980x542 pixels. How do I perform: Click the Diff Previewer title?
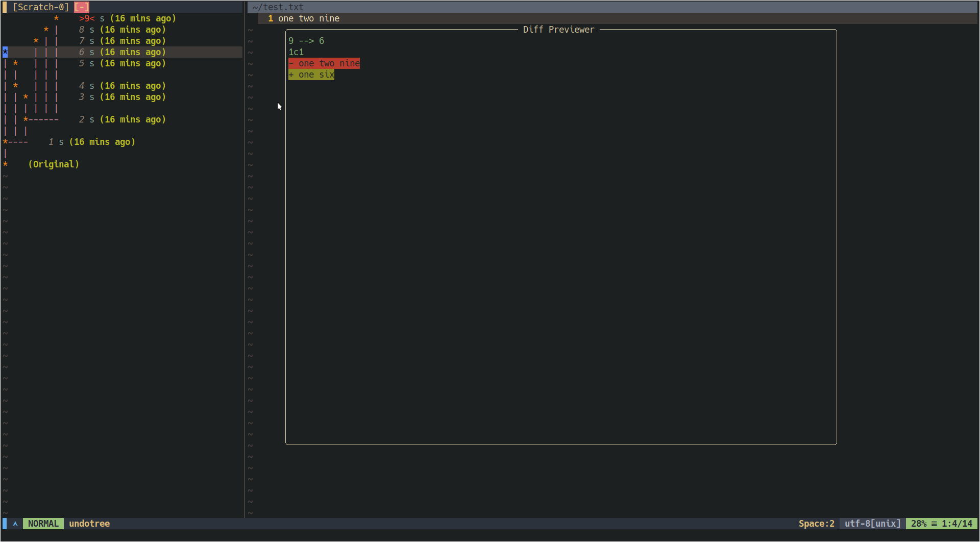point(559,30)
